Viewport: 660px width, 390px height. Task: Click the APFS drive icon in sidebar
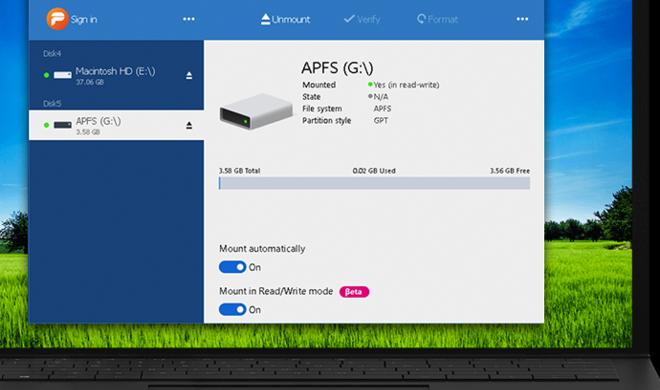(x=63, y=125)
